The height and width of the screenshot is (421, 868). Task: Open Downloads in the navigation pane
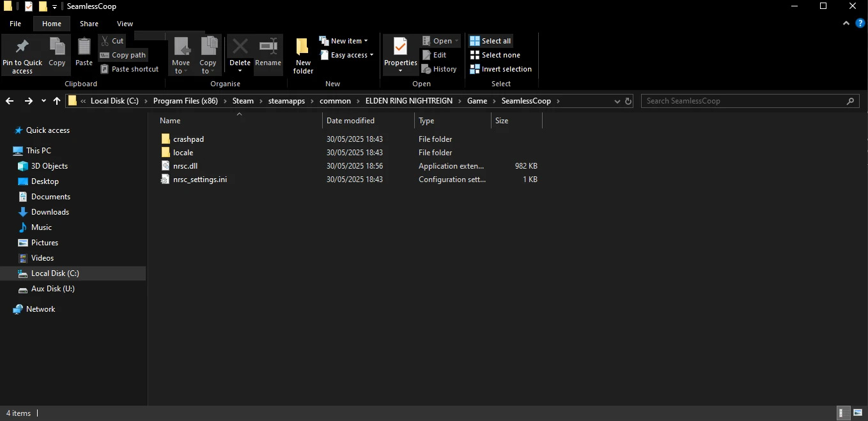[50, 212]
